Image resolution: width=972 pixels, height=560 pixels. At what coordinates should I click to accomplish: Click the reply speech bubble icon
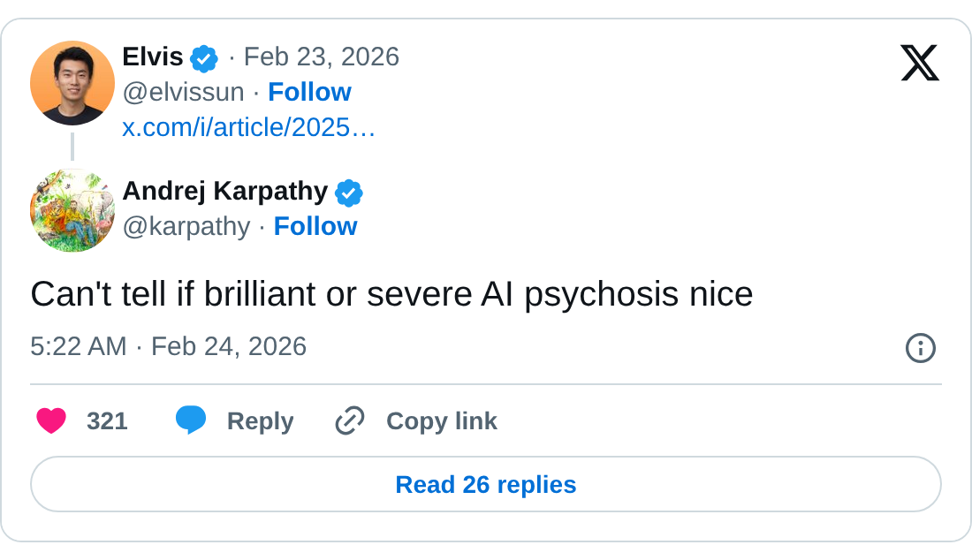pos(191,420)
